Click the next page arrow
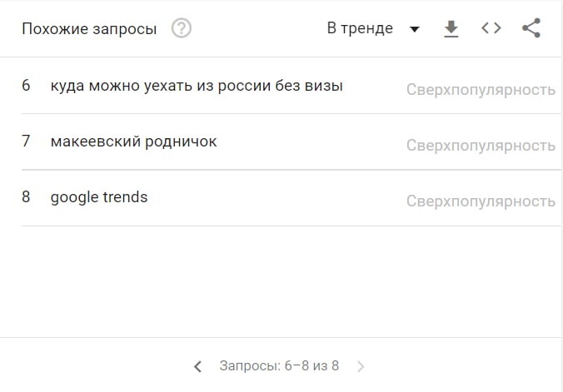563x392 pixels. coord(361,366)
